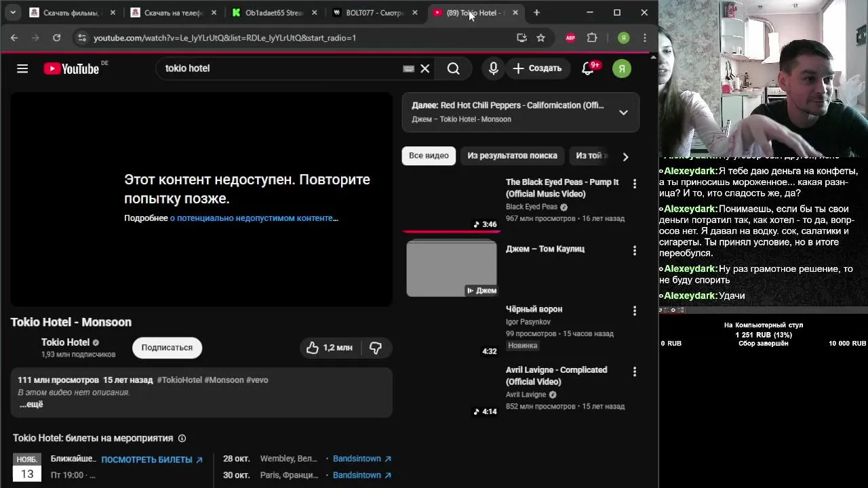The height and width of the screenshot is (488, 868).
Task: Close the Tokio Hotel tab
Action: coord(515,12)
